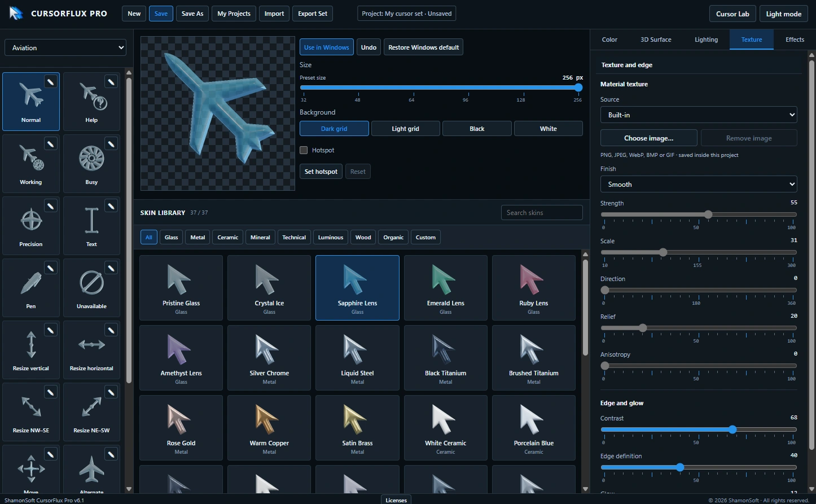
Task: Open the Export Set button
Action: pos(312,14)
